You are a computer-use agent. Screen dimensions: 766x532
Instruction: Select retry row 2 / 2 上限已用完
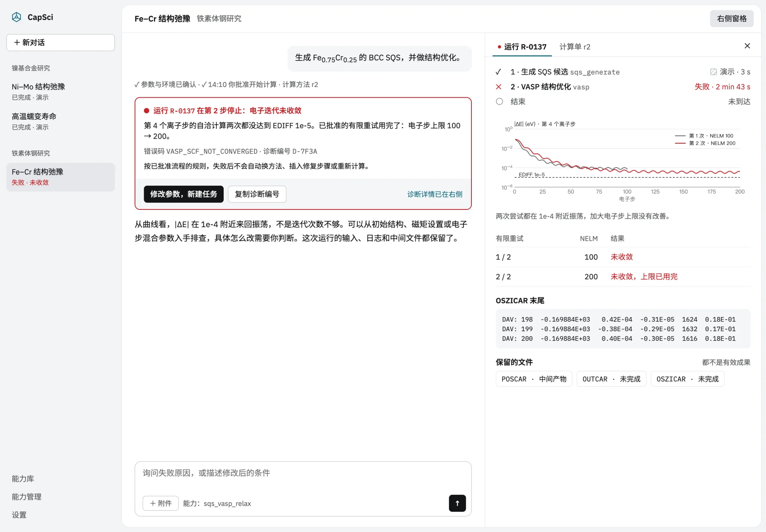[x=622, y=277]
